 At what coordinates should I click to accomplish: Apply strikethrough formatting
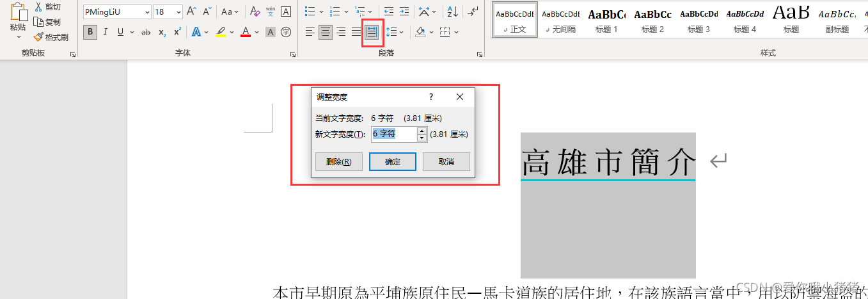(146, 32)
